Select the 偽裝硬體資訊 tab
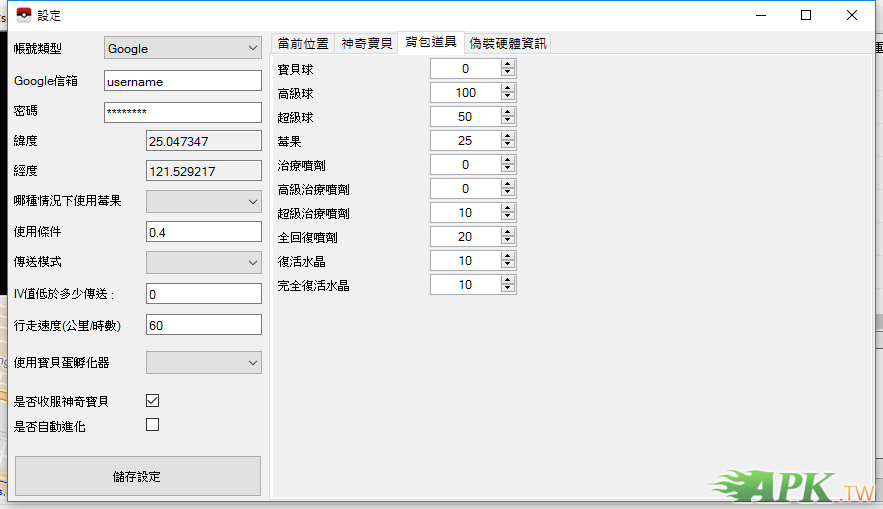The height and width of the screenshot is (509, 883). [508, 43]
